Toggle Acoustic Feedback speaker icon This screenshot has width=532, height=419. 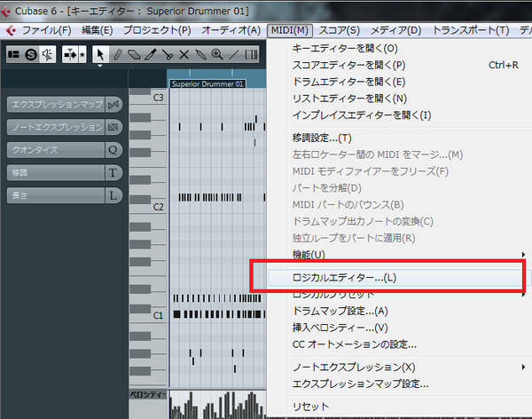48,54
